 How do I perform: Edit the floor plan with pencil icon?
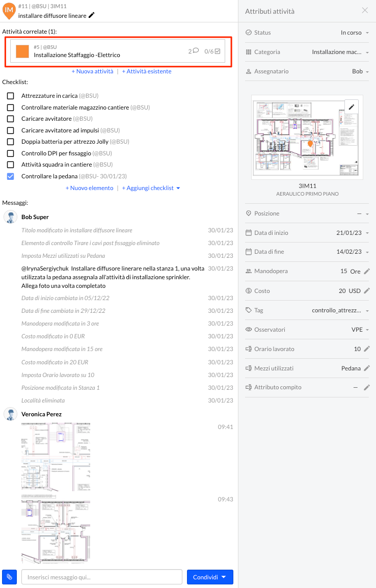[x=352, y=108]
